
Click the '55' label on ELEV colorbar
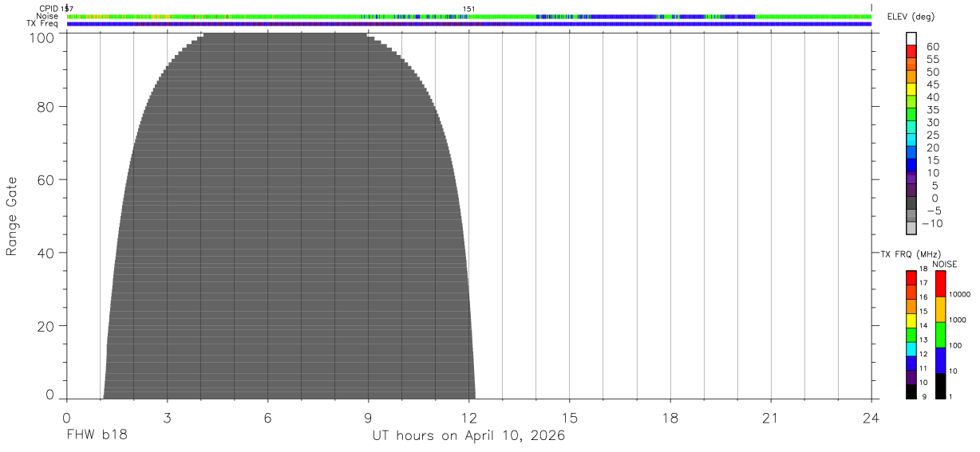[x=933, y=59]
